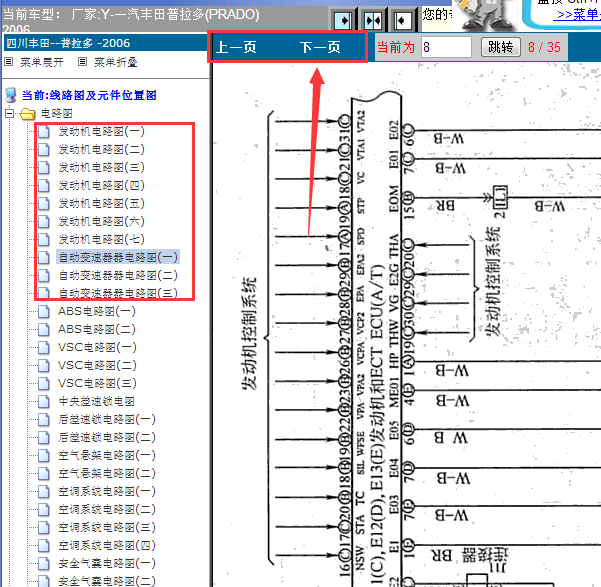Open 发动机电路图(四)
Screen dimensions: 601x587
101,186
